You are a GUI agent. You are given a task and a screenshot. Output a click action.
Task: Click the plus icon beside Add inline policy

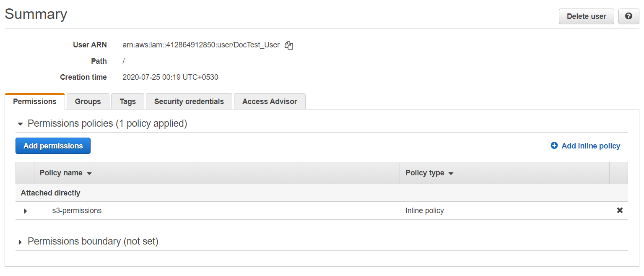click(554, 146)
